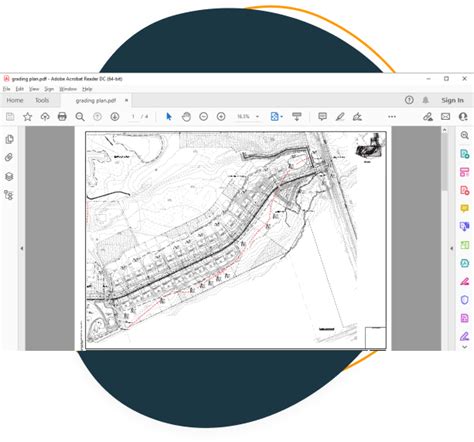The width and height of the screenshot is (474, 442).
Task: Open Page Thumbnails panel
Action: 9,139
